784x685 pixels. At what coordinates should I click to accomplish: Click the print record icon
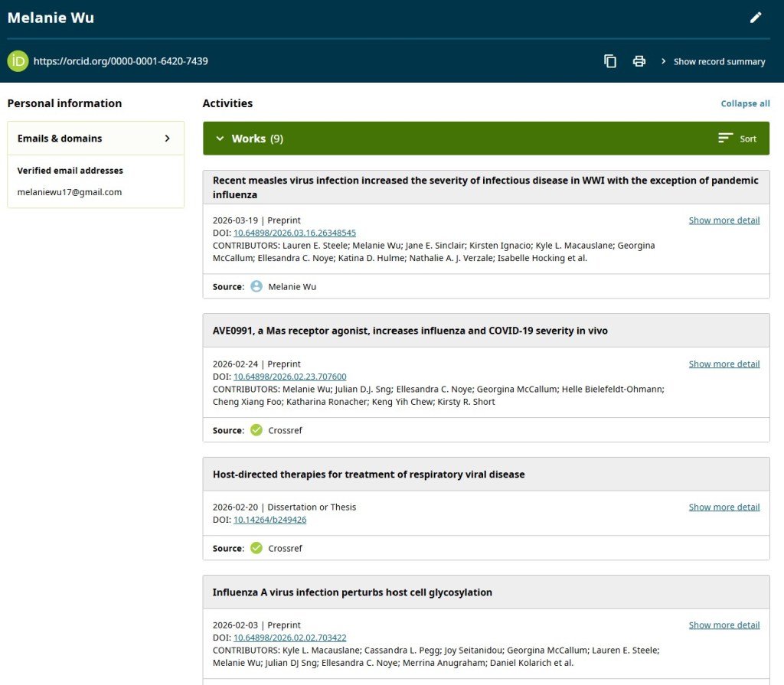coord(639,61)
